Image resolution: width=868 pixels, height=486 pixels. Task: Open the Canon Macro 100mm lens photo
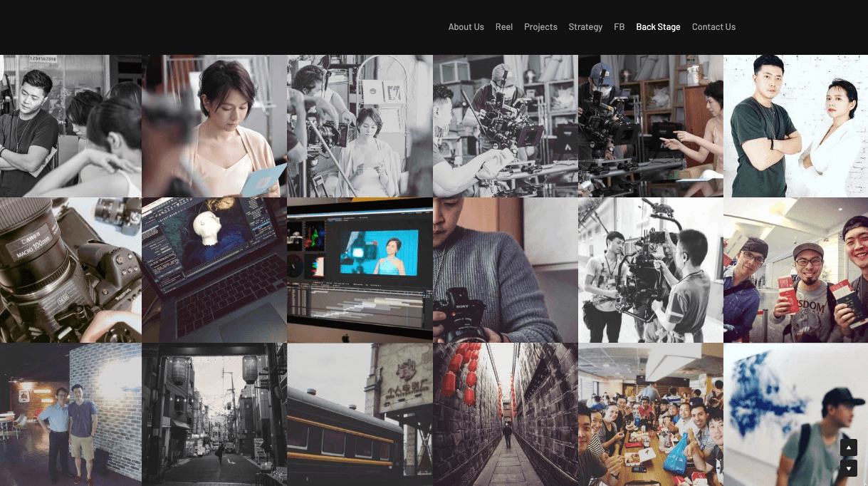click(x=70, y=270)
